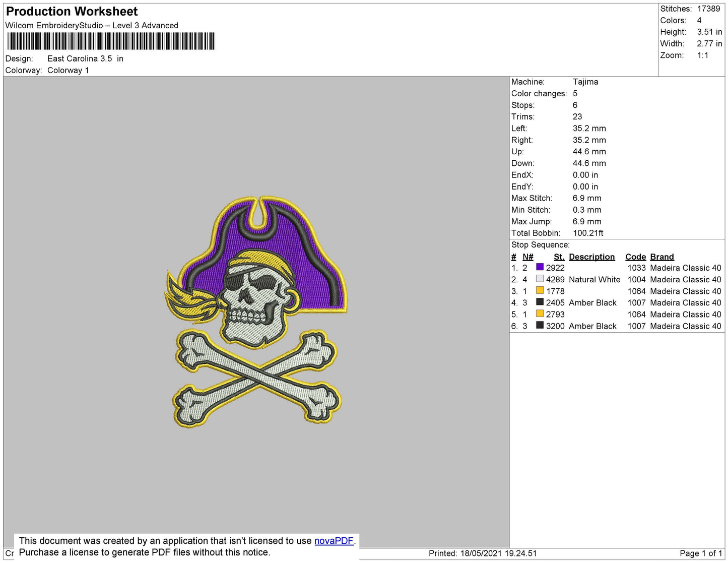The image size is (728, 563).
Task: Click the Width value 2.77 in
Action: click(x=709, y=43)
